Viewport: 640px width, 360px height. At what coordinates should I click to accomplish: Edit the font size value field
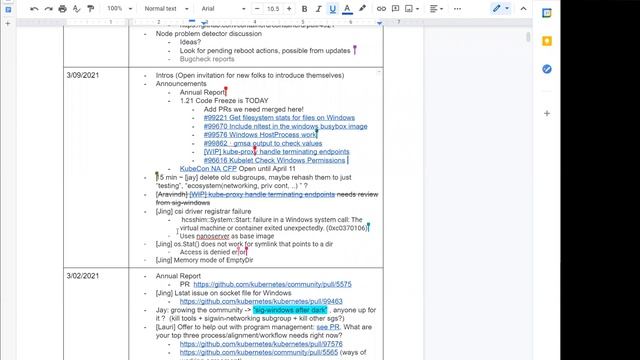273,9
